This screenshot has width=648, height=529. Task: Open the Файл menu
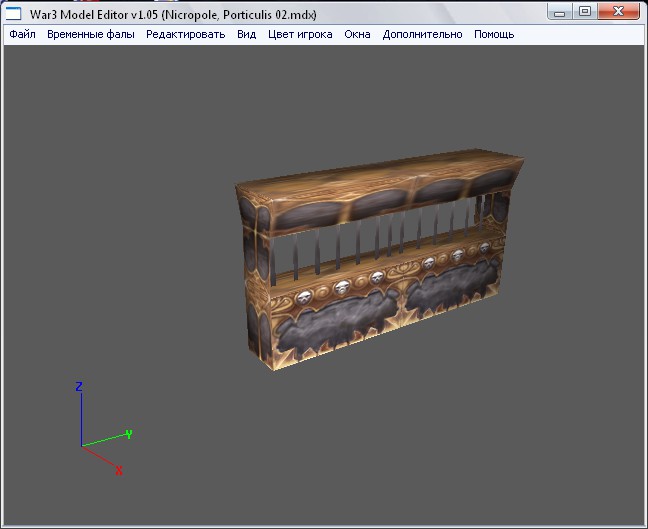pos(22,34)
